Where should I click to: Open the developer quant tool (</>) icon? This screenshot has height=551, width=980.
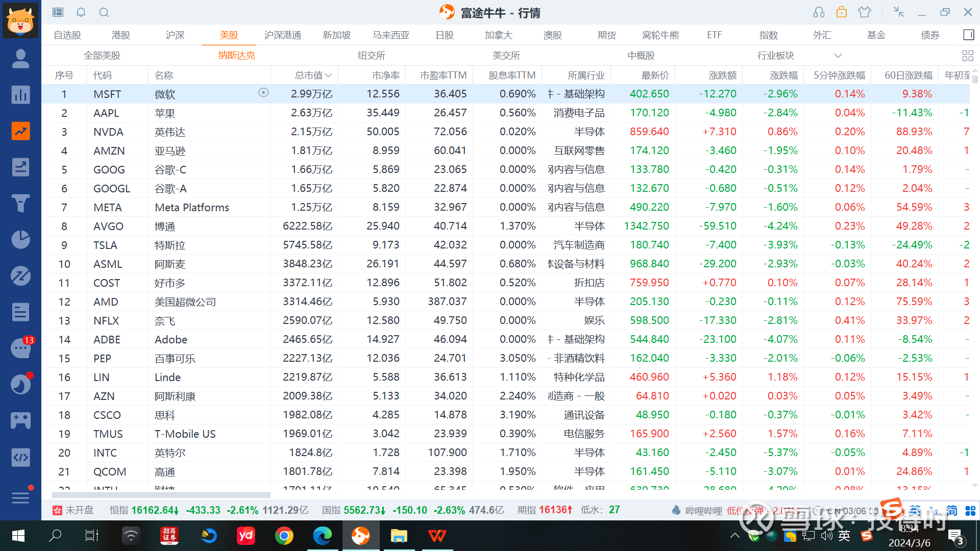pos(20,457)
